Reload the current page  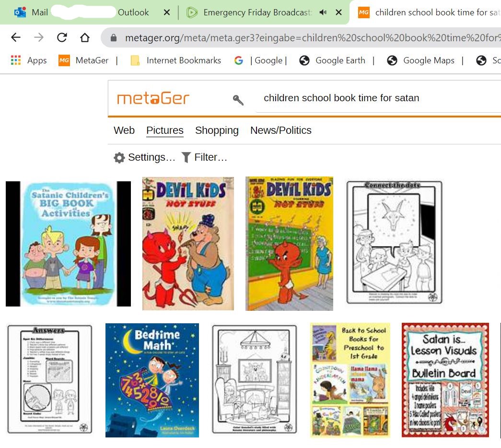click(62, 37)
